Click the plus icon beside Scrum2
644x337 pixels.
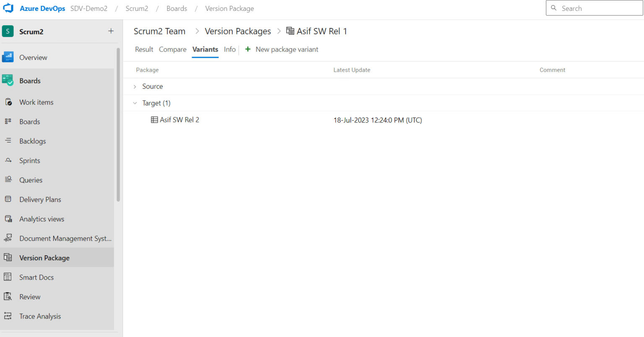(x=111, y=31)
